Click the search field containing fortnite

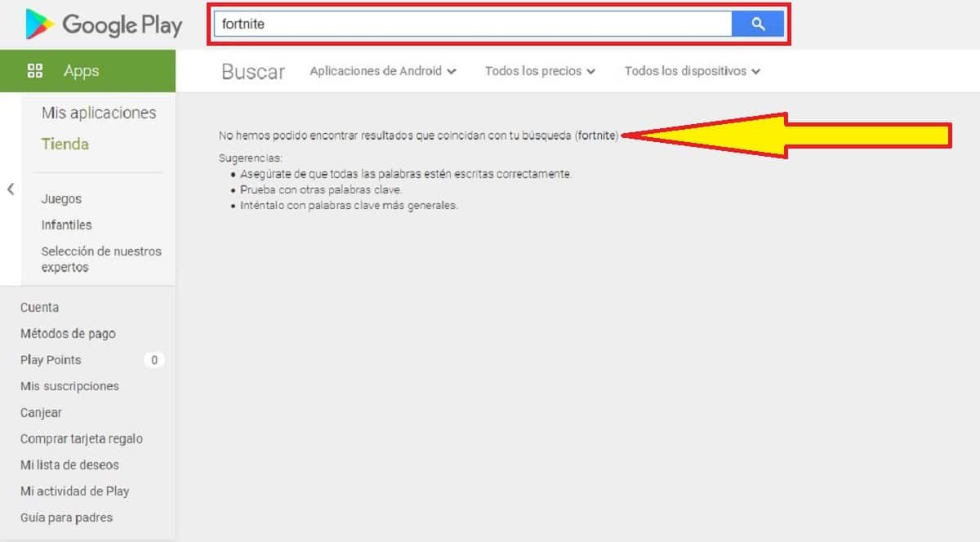point(473,24)
